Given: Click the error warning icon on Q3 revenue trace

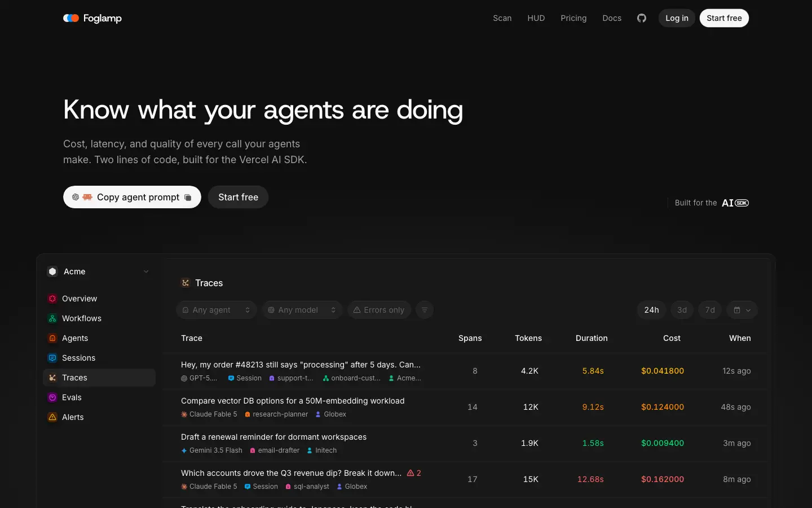Looking at the screenshot, I should (x=411, y=473).
